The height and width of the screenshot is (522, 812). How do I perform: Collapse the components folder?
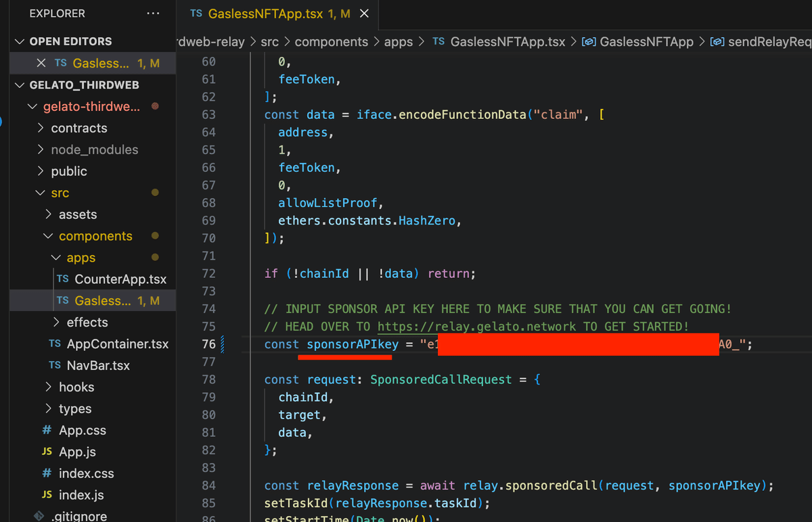click(48, 236)
